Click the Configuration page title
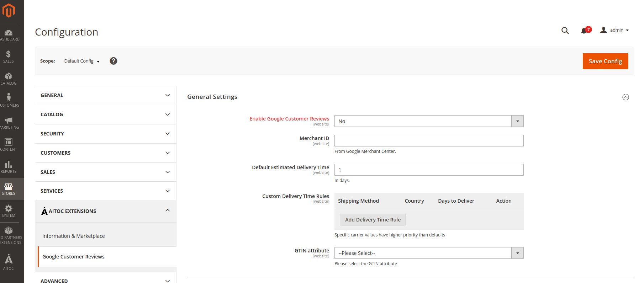644x283 pixels. tap(67, 32)
